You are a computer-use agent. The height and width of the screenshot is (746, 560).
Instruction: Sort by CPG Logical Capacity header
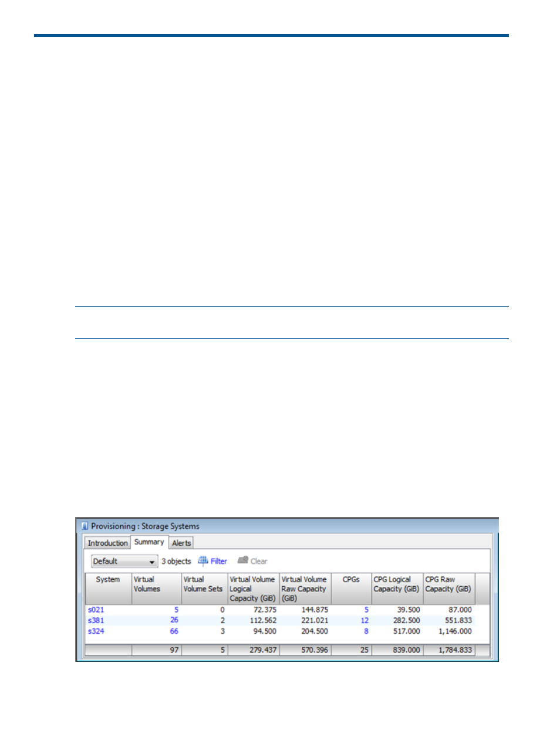pyautogui.click(x=397, y=589)
